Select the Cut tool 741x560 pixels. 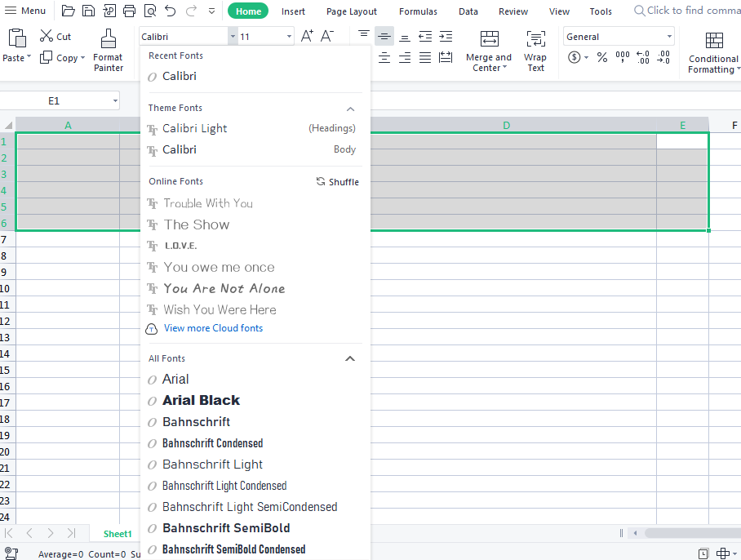coord(55,36)
